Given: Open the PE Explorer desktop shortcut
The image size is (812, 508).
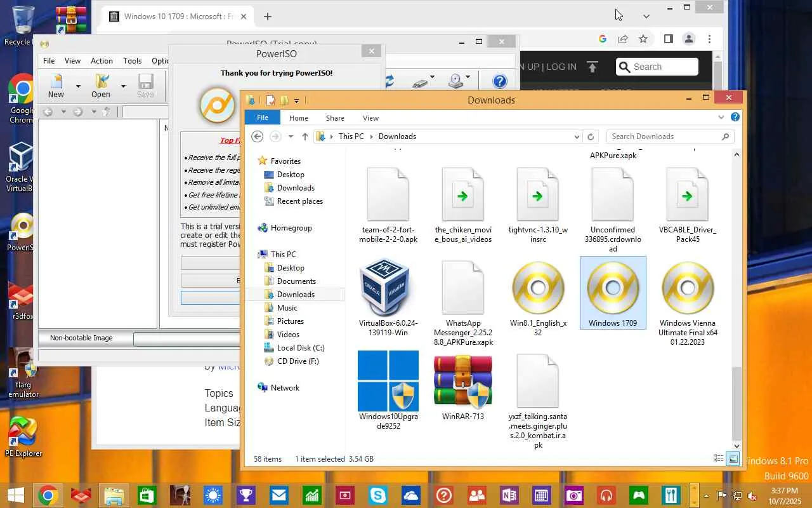Looking at the screenshot, I should tap(23, 437).
